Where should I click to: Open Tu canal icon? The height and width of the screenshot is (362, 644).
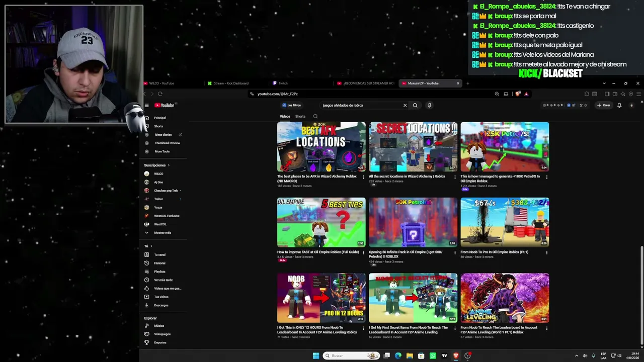click(146, 255)
